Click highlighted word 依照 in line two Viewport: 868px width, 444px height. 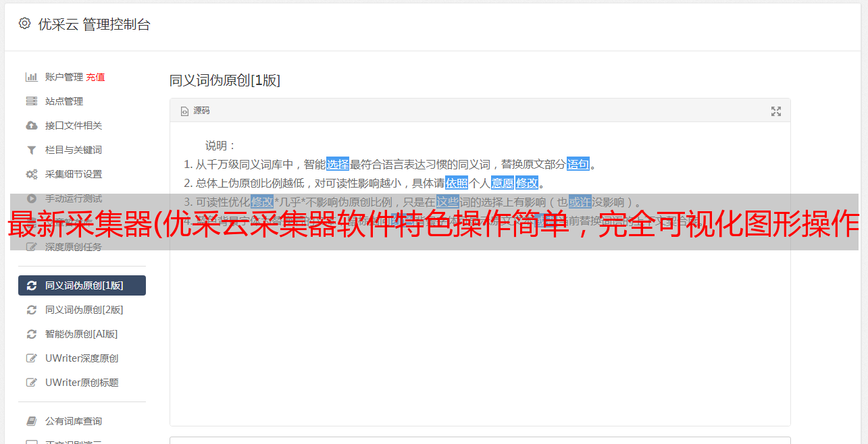tap(457, 183)
